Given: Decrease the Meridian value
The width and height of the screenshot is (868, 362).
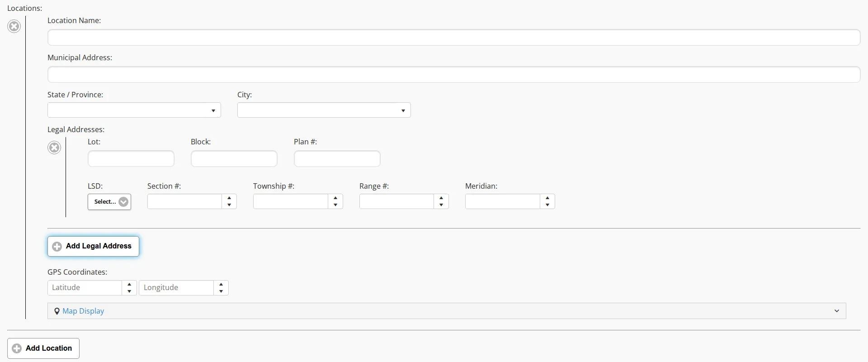Looking at the screenshot, I should click(547, 205).
